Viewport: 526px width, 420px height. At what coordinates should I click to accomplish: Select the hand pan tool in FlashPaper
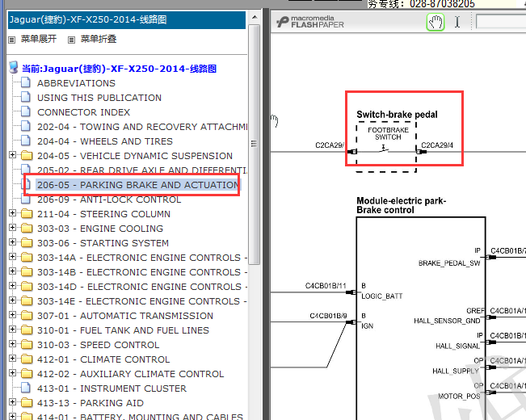click(x=436, y=22)
